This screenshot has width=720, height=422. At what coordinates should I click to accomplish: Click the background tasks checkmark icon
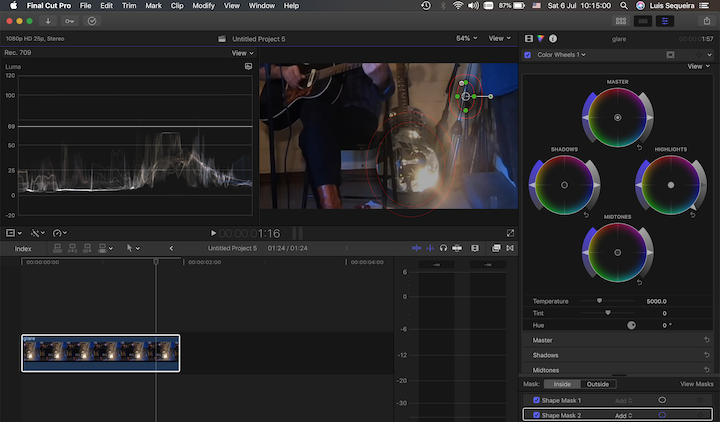coord(93,20)
